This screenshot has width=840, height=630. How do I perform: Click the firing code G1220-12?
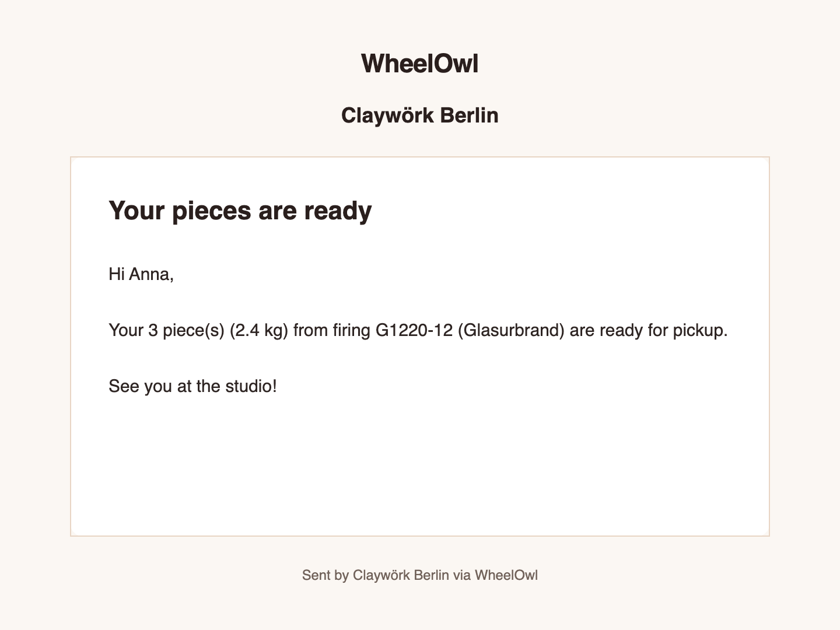[x=414, y=330]
